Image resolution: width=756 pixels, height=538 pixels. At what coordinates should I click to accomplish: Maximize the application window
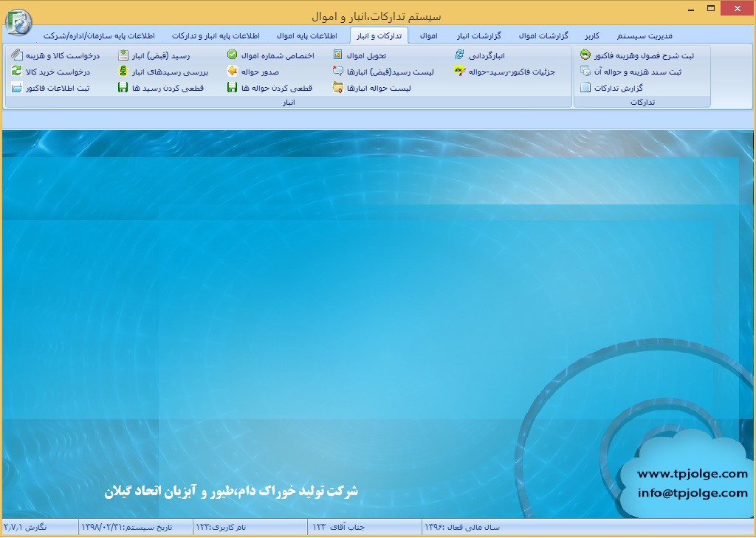(x=711, y=8)
